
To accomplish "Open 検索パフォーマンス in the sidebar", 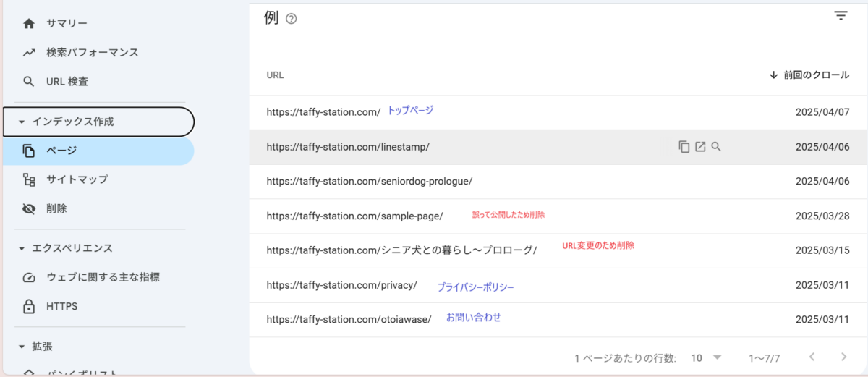I will pyautogui.click(x=92, y=53).
